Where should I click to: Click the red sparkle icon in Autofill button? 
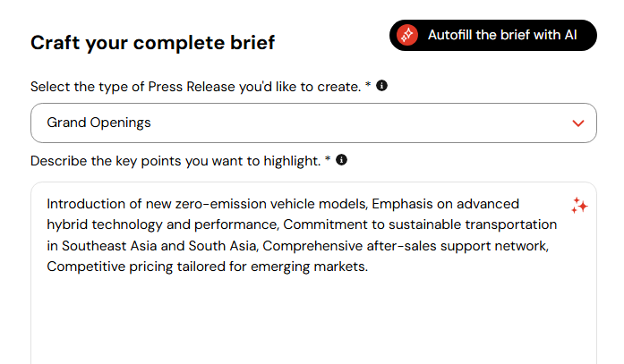[x=407, y=35]
